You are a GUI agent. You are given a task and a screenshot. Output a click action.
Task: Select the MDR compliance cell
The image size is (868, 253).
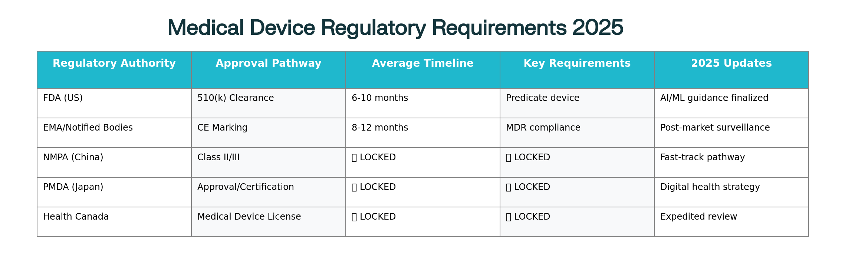point(543,128)
